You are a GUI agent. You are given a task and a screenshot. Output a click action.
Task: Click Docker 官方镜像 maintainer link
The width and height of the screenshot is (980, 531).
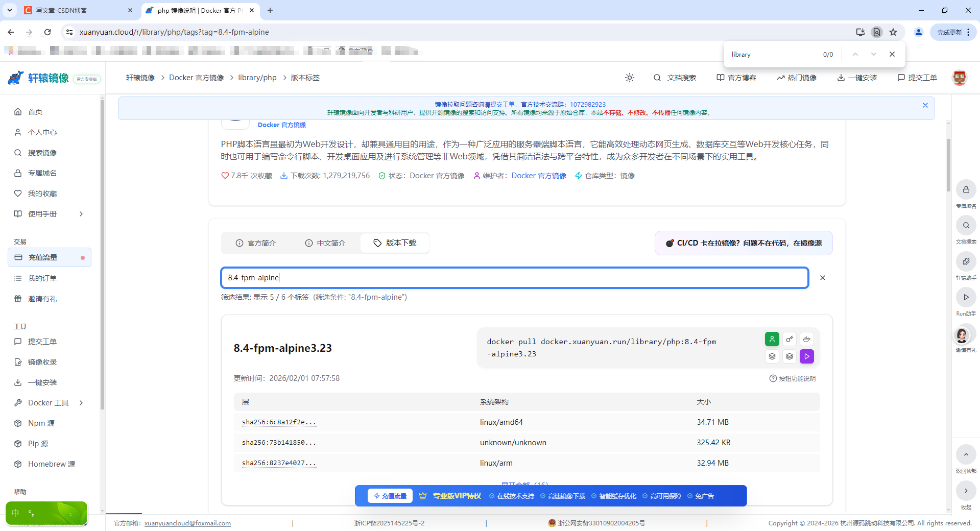coord(539,176)
